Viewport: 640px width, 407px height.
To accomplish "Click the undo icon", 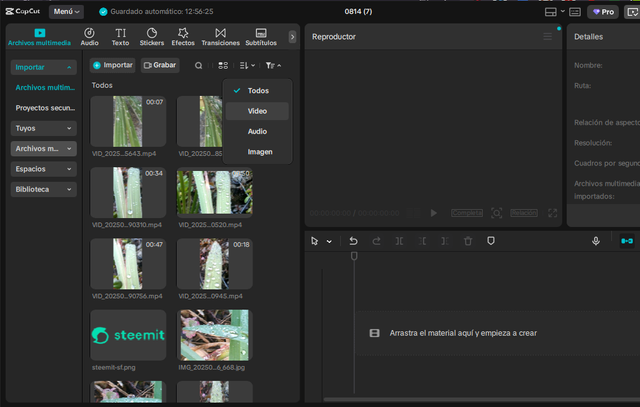I will [x=353, y=241].
